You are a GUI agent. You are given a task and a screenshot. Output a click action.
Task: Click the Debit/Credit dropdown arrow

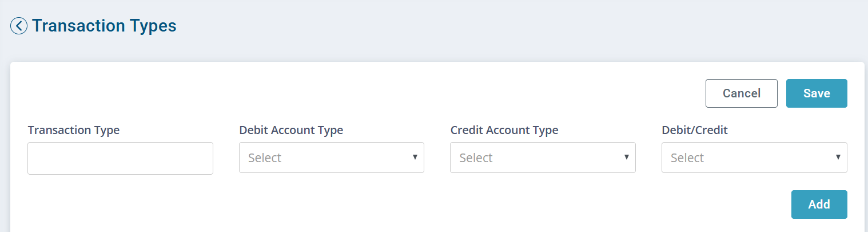[838, 157]
